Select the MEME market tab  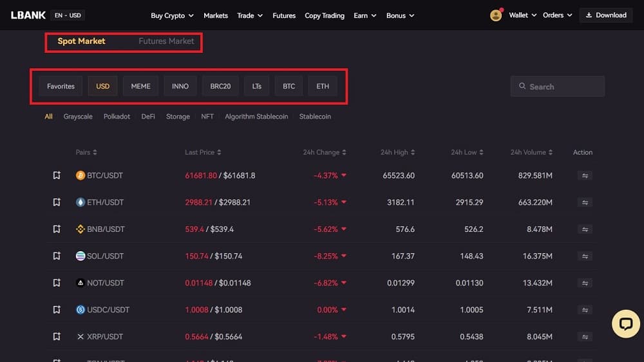[x=140, y=86]
